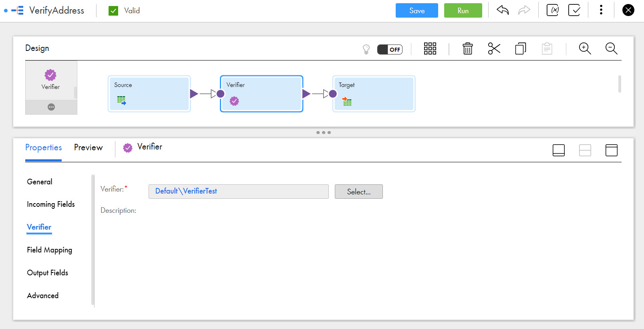The width and height of the screenshot is (644, 329).
Task: Delete selected transformation with trash icon
Action: (468, 48)
